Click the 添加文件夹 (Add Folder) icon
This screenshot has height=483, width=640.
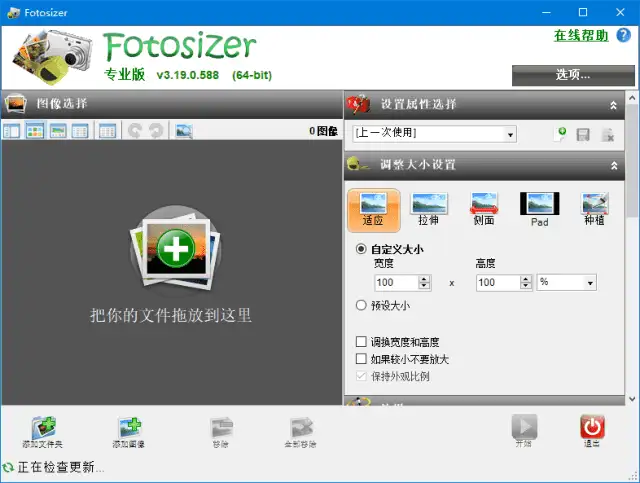[x=42, y=428]
